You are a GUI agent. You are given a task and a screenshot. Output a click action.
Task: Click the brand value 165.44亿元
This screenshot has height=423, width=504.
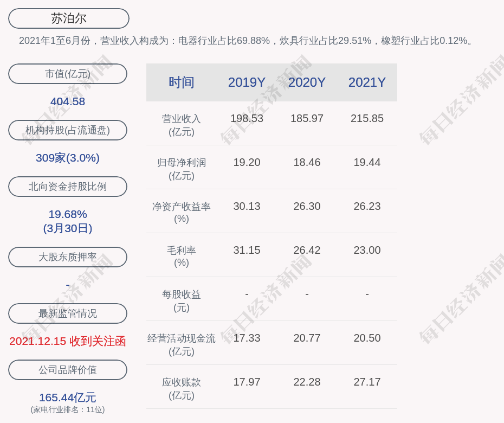click(x=68, y=398)
